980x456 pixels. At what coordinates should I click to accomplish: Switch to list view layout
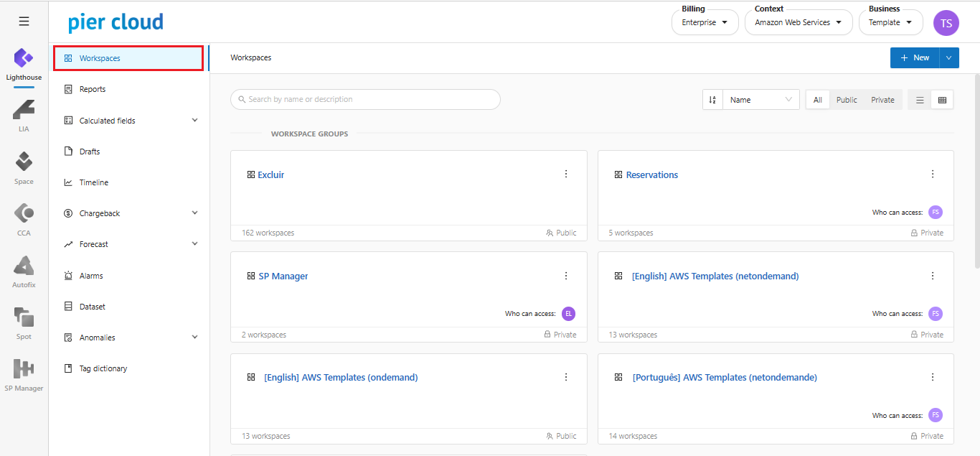pos(920,100)
